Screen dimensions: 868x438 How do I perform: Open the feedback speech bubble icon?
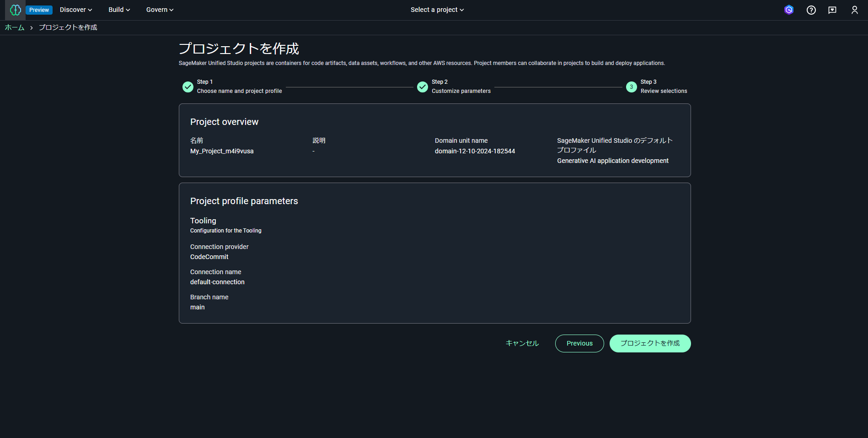832,10
